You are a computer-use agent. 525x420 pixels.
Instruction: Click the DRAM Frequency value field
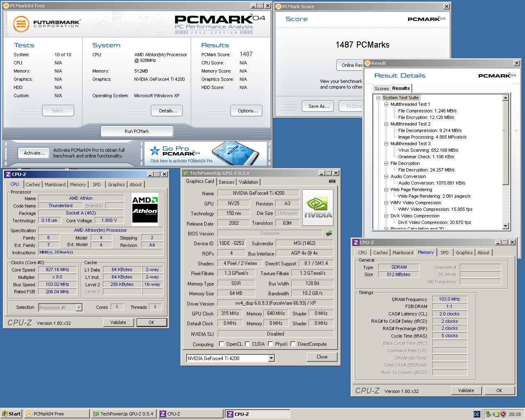(x=450, y=299)
